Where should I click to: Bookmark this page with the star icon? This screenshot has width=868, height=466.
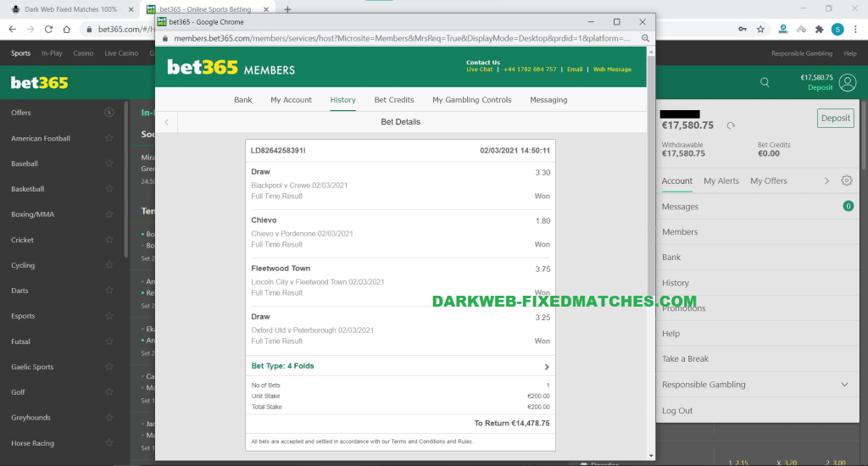point(760,30)
